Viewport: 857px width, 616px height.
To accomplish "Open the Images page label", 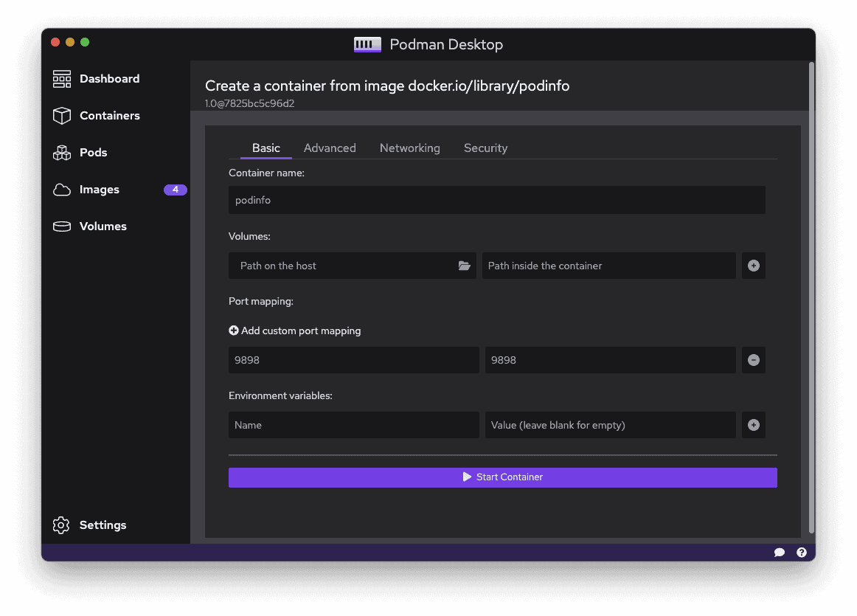I will coord(99,190).
